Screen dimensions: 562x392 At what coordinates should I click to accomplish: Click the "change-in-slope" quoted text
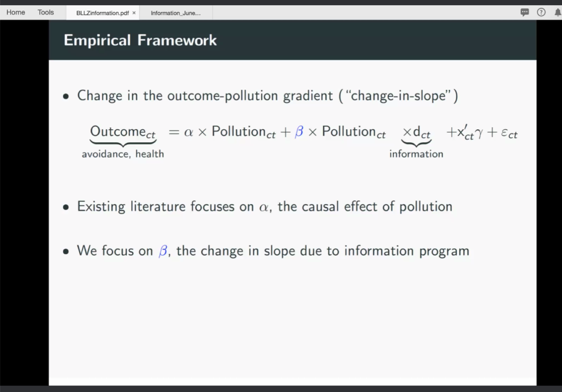[398, 96]
